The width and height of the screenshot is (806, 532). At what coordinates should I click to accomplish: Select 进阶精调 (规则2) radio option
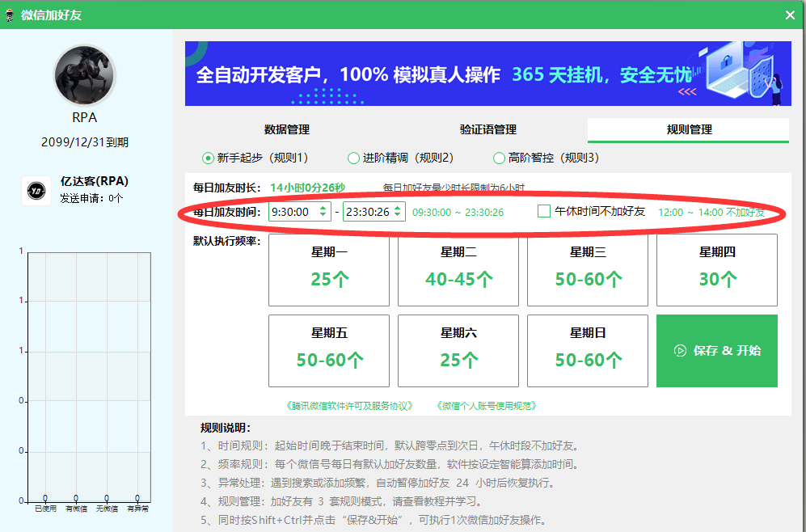point(401,158)
